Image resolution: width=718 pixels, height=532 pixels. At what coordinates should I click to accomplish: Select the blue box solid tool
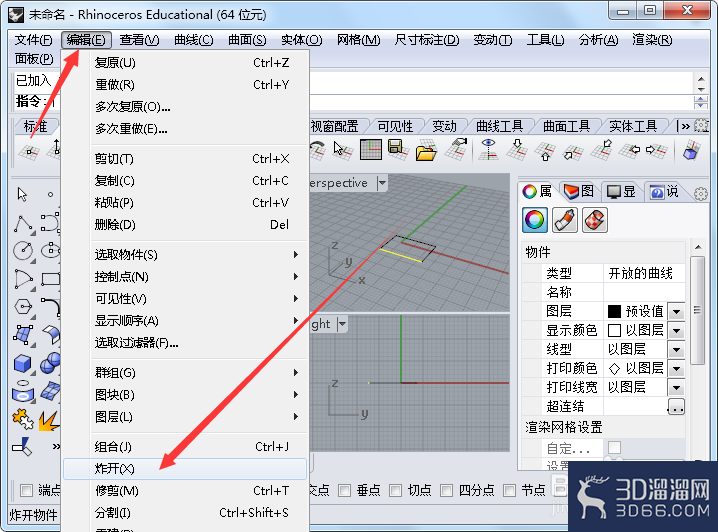22,364
